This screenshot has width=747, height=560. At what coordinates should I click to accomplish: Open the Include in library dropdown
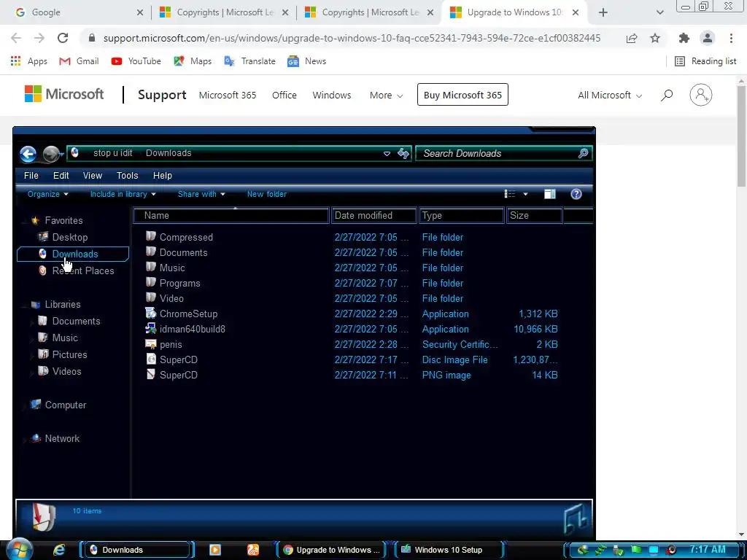pos(123,194)
